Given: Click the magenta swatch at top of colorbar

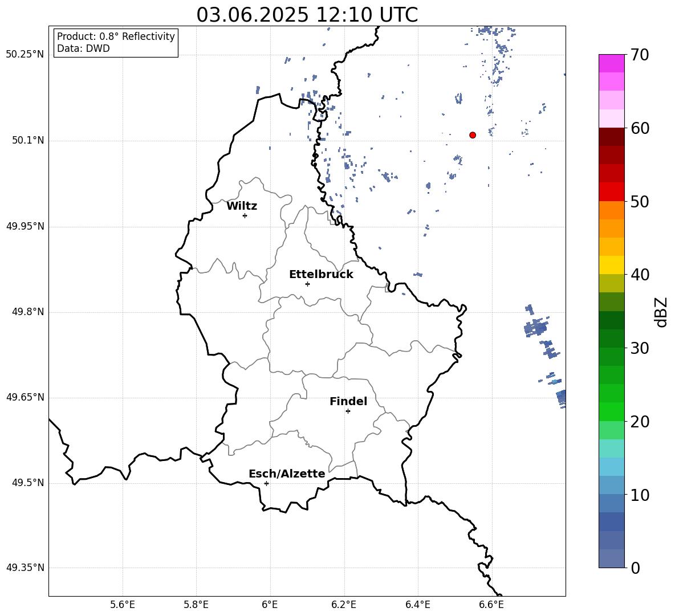Looking at the screenshot, I should [x=611, y=63].
